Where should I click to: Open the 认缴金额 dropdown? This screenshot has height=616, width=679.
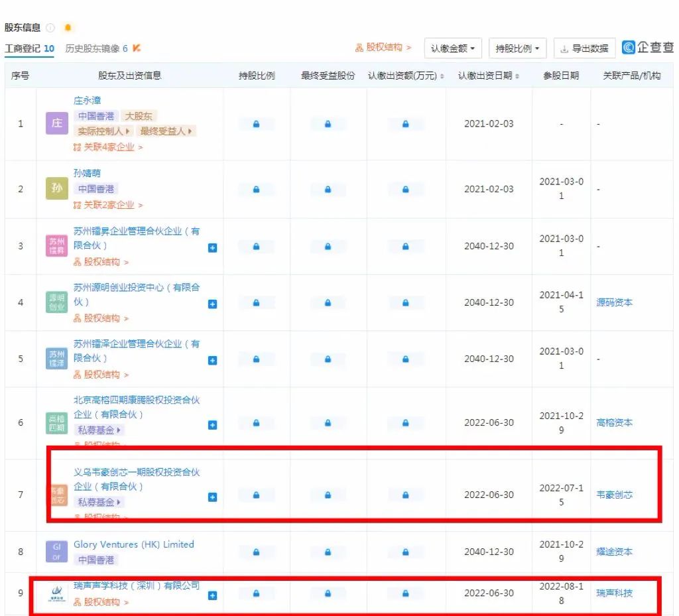tap(453, 48)
